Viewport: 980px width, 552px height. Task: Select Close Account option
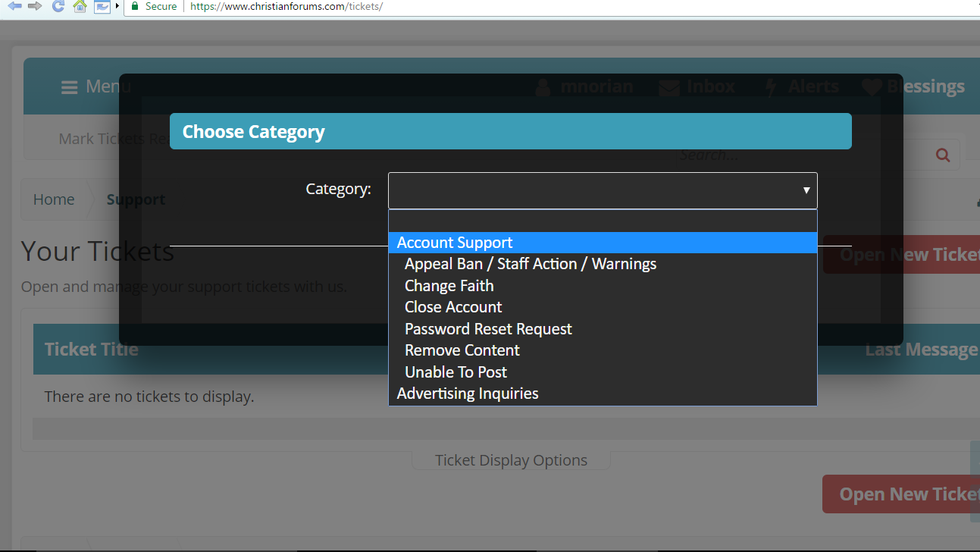click(603, 307)
